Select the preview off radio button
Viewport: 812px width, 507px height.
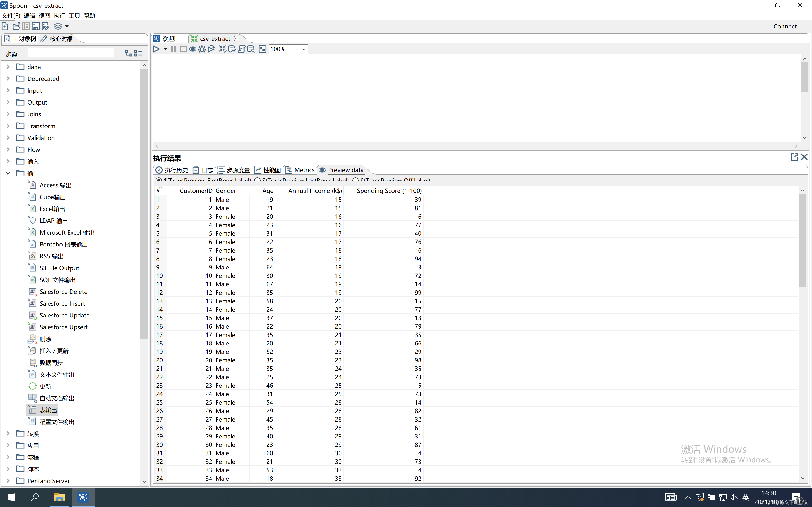click(355, 180)
